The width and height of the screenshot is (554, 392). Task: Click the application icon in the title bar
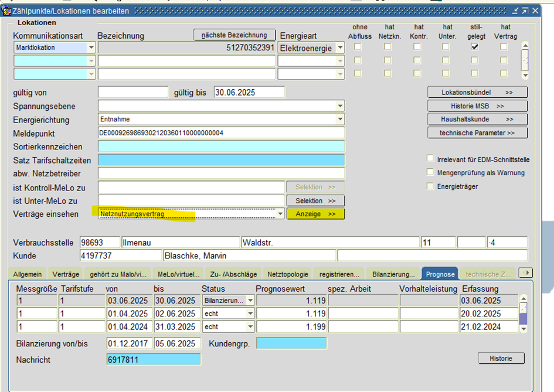(x=7, y=10)
